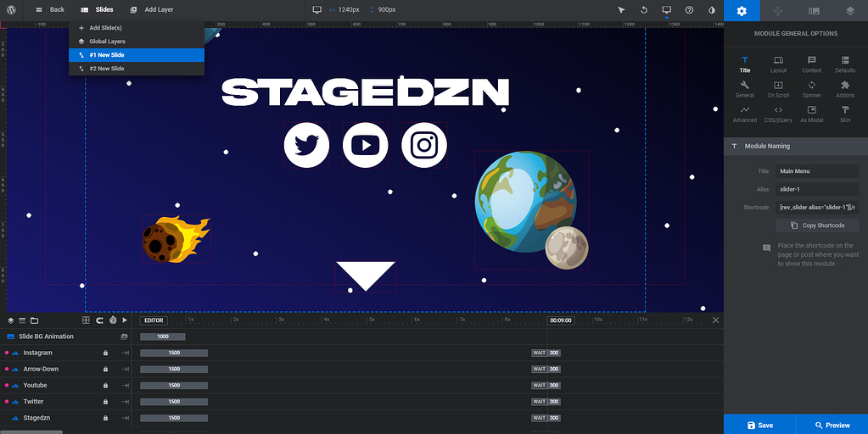Screen dimensions: 868x434
Task: Toggle the editor light/dark contrast icon
Action: 712,10
